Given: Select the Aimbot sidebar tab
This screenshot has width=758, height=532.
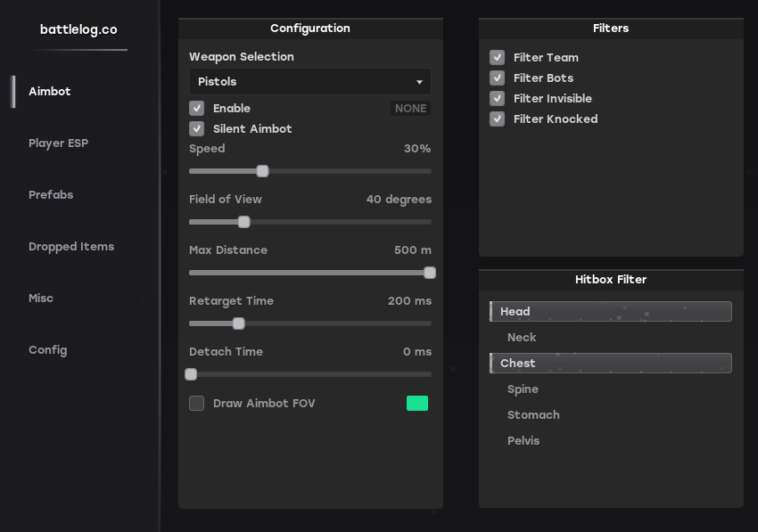Looking at the screenshot, I should [x=50, y=91].
